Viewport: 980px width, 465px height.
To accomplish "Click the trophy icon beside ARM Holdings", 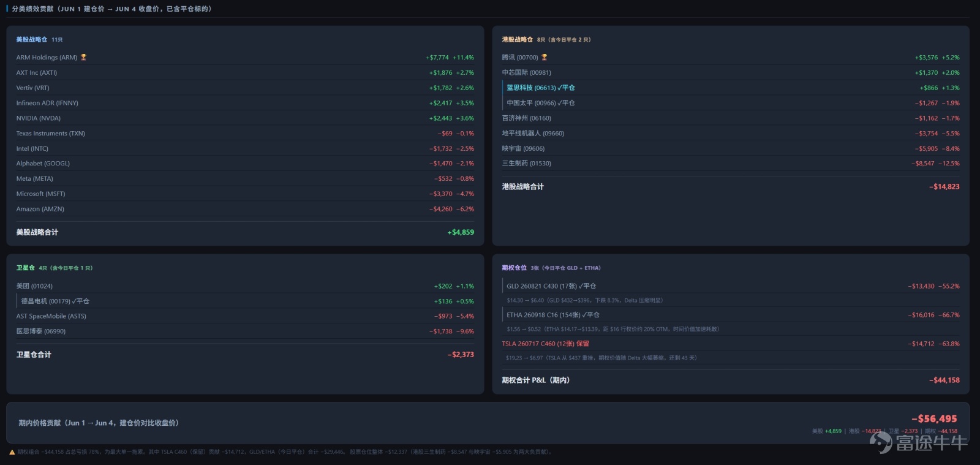I will (83, 58).
